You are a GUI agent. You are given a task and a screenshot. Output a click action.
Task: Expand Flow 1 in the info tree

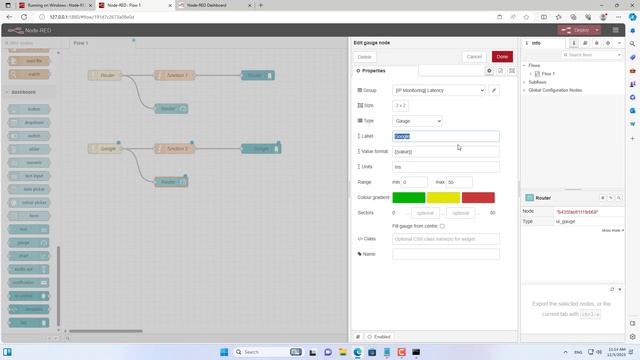[531, 74]
